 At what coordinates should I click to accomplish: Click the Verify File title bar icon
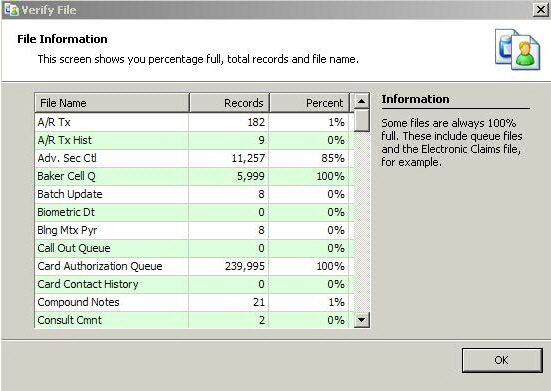(11, 9)
